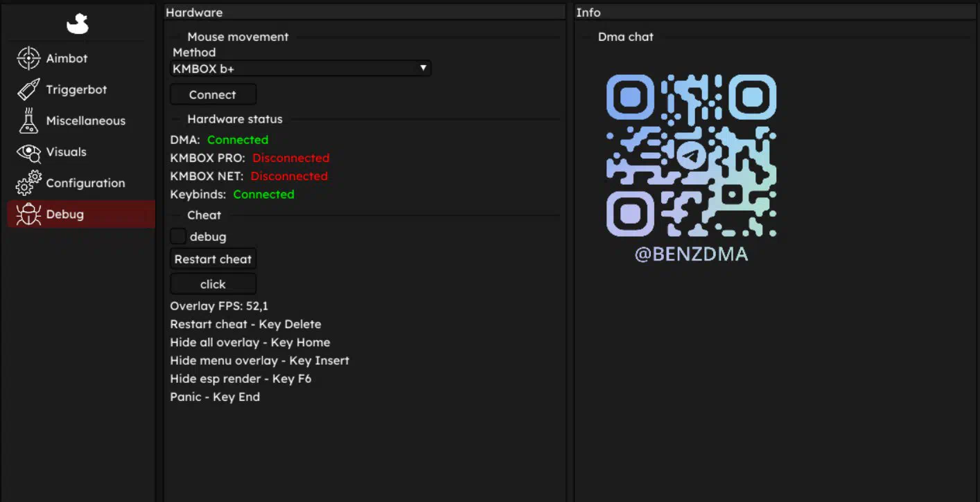Click the Hide esp render - Key F6 text

[240, 379]
